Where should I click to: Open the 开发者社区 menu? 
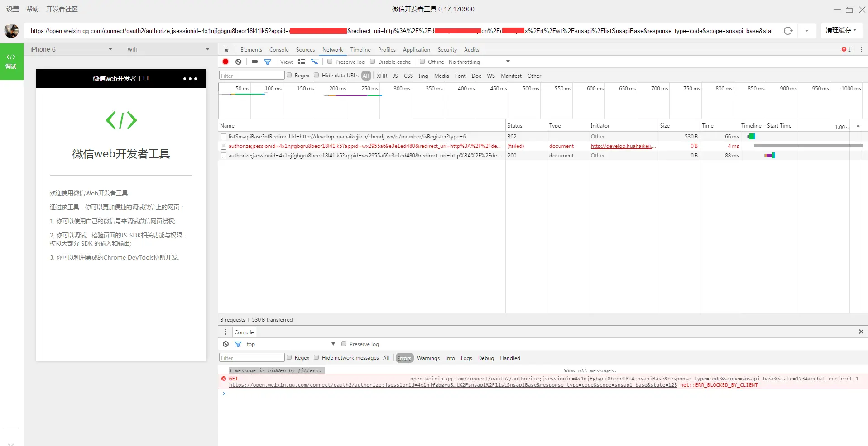(62, 9)
